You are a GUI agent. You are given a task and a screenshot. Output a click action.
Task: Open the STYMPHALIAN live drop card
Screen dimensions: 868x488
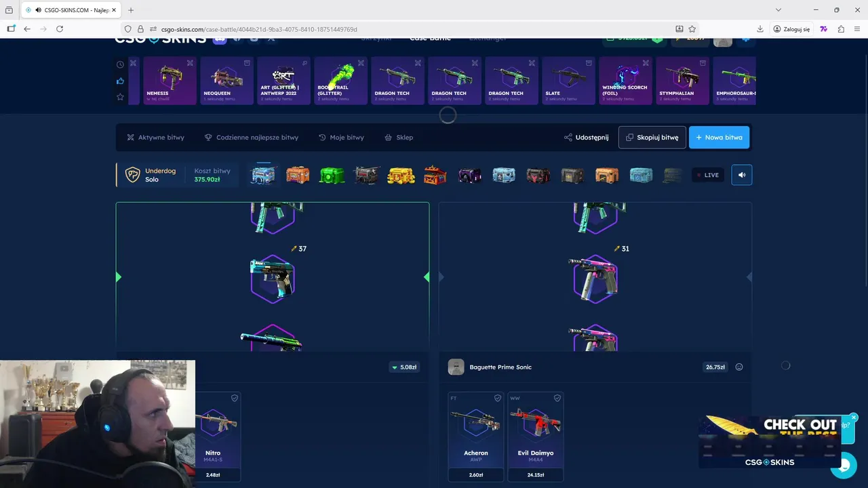coord(682,81)
